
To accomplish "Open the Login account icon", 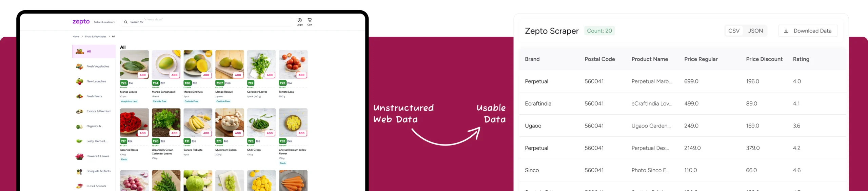I will (299, 21).
